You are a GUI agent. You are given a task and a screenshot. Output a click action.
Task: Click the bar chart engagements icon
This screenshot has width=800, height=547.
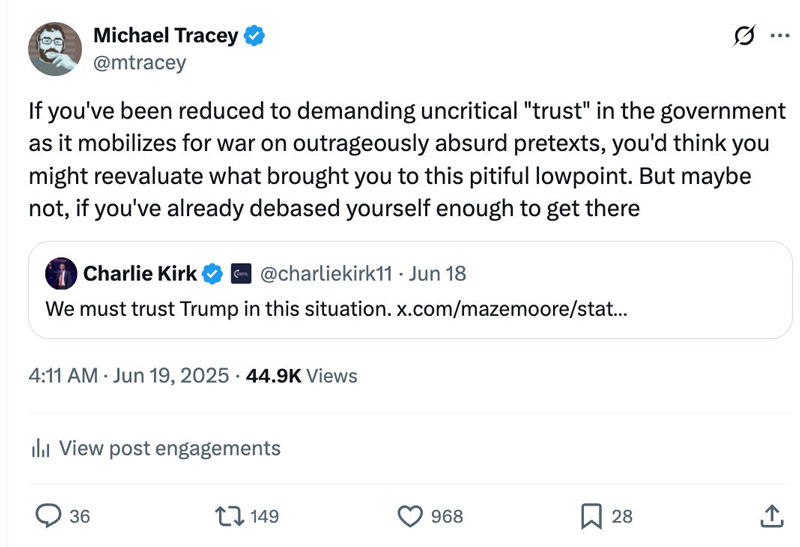[x=41, y=448]
